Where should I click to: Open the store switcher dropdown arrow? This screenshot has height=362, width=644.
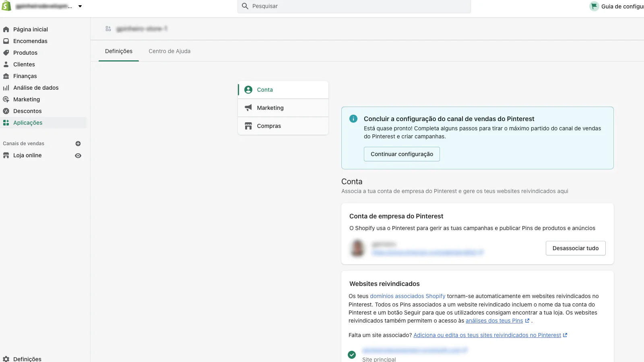(x=80, y=6)
